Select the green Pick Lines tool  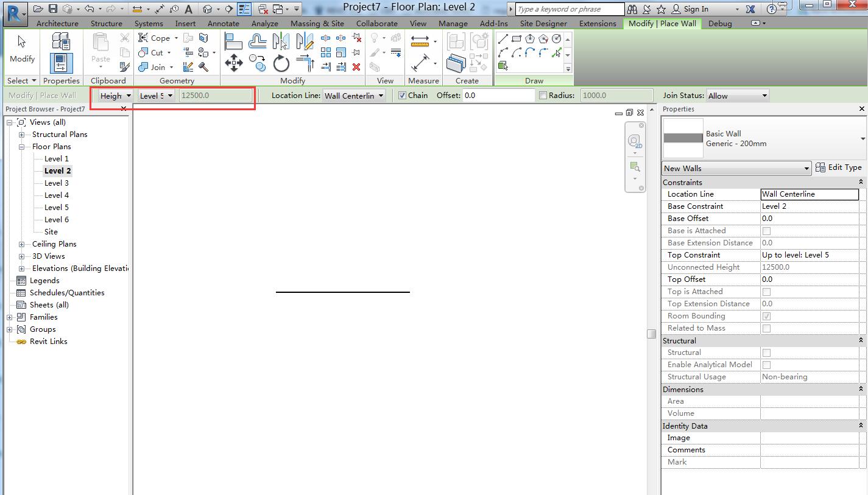(x=556, y=52)
